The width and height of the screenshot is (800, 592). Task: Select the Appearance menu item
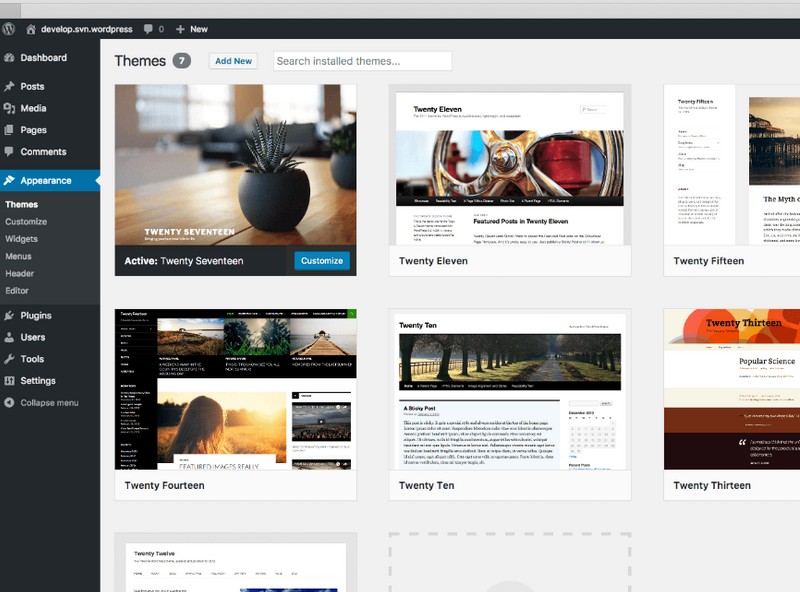click(50, 180)
